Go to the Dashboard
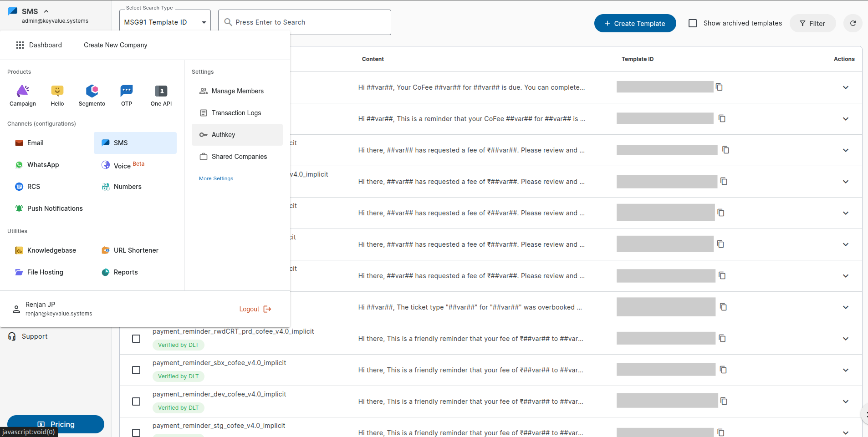The image size is (868, 437). pyautogui.click(x=39, y=45)
